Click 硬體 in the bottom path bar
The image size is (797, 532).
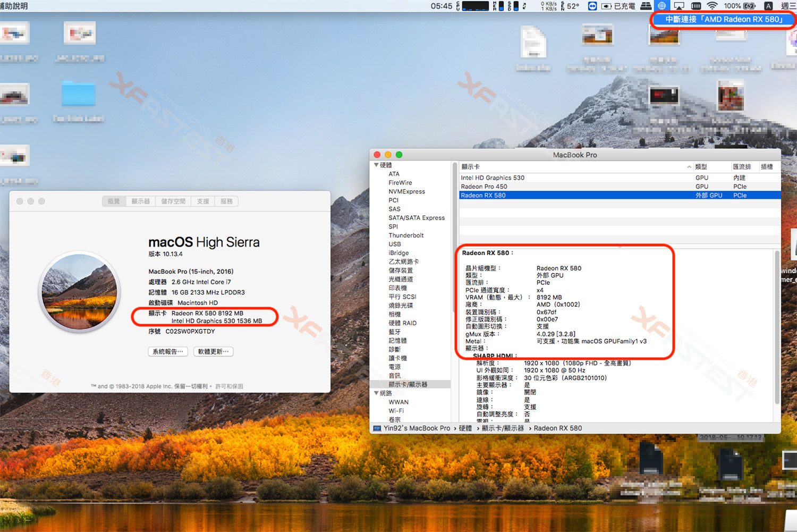[x=465, y=428]
